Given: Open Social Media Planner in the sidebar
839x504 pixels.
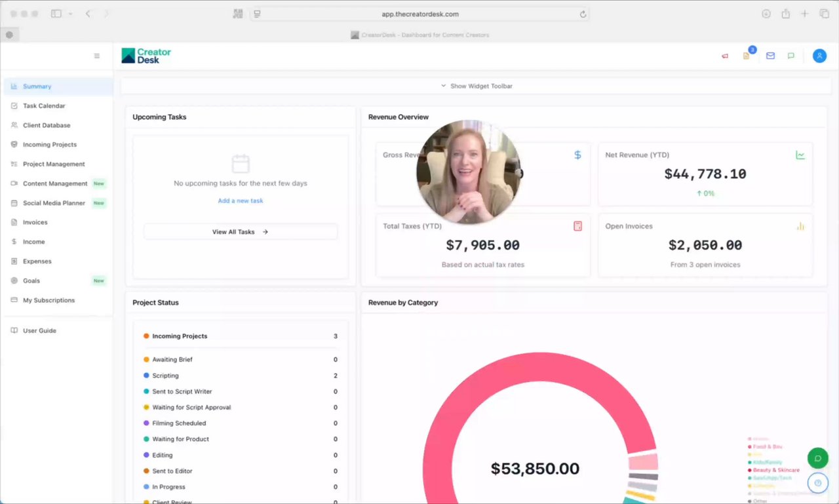Looking at the screenshot, I should pos(58,203).
